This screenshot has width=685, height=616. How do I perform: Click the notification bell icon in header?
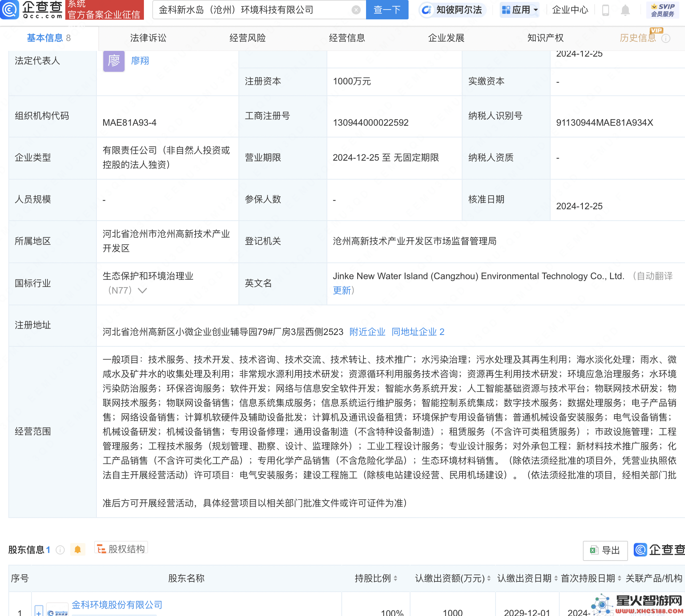pyautogui.click(x=625, y=10)
